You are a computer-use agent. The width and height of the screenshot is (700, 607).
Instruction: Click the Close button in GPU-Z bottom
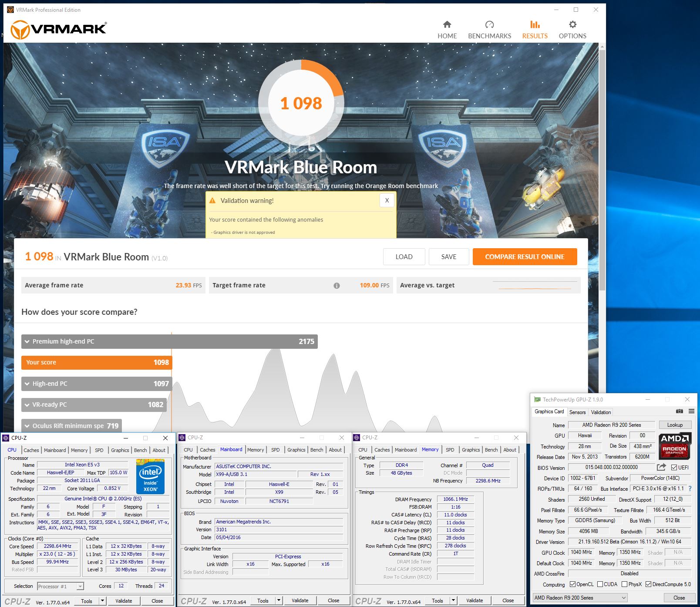pos(679,598)
